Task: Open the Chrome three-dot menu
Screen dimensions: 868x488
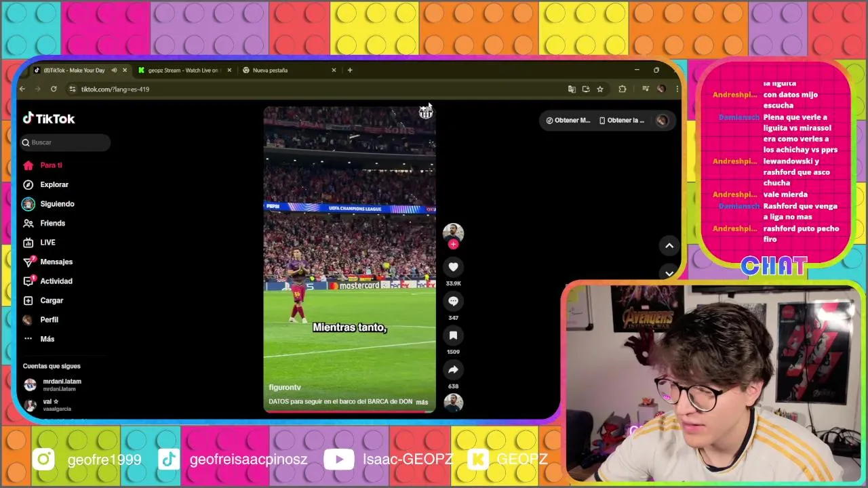Action: coord(677,89)
